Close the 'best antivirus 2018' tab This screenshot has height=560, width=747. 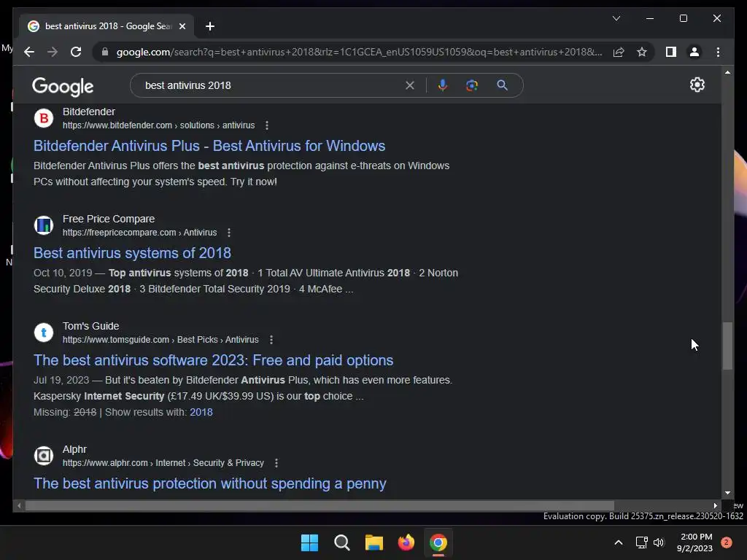[x=182, y=26]
